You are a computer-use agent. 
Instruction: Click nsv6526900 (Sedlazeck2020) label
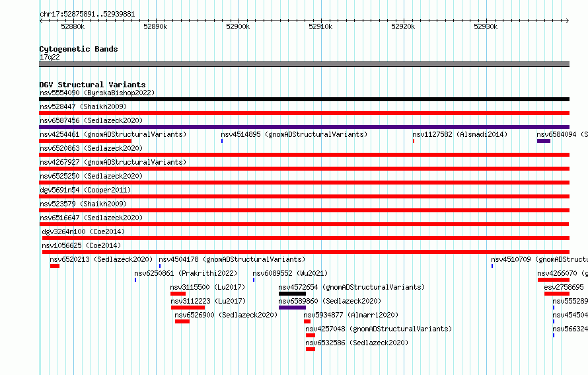(226, 315)
